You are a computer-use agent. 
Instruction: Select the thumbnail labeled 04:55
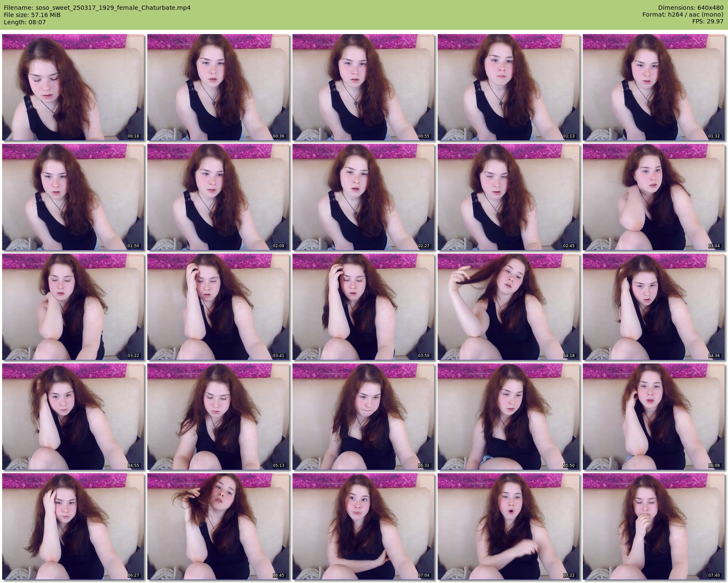73,417
